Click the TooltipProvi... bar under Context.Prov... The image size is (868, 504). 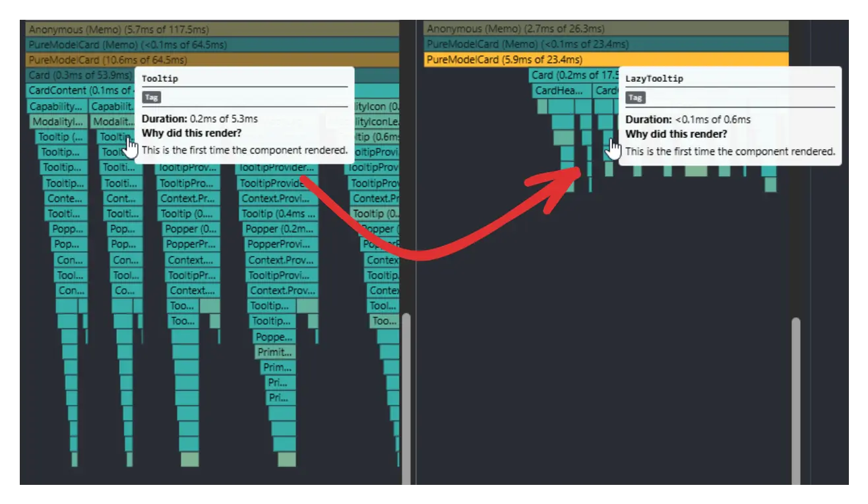(282, 275)
